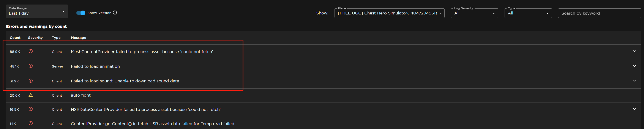Image resolution: width=644 pixels, height=129 pixels.
Task: Click the info icon next to Show Version
Action: pyautogui.click(x=115, y=13)
